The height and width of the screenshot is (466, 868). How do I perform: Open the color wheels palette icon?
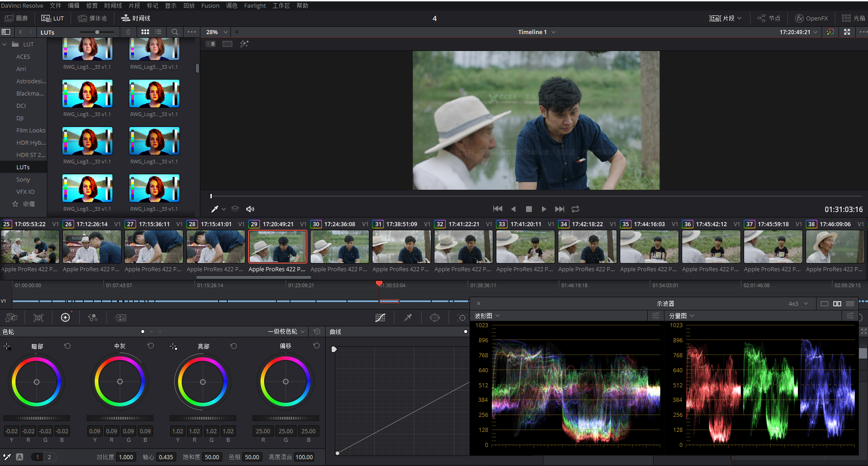tap(66, 318)
